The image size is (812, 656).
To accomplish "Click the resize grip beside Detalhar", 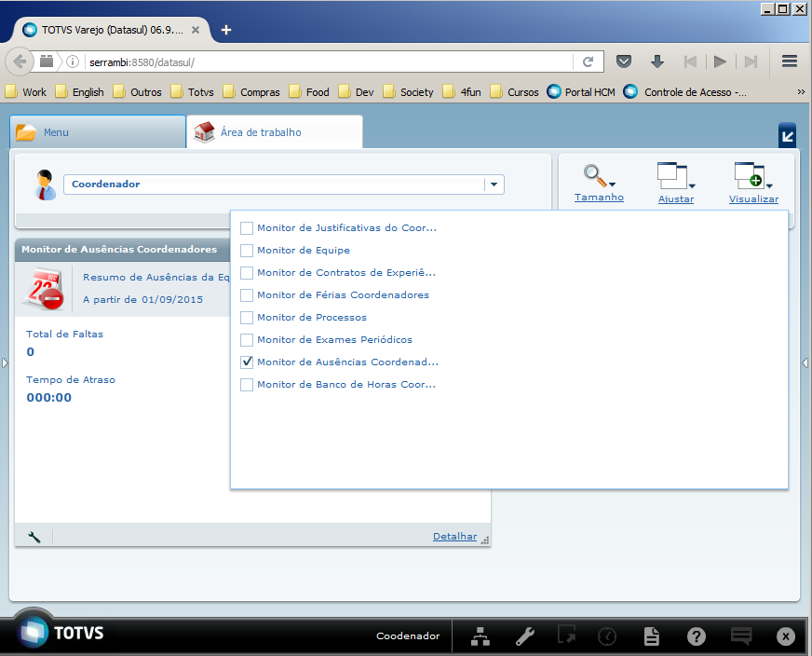I will pyautogui.click(x=485, y=540).
